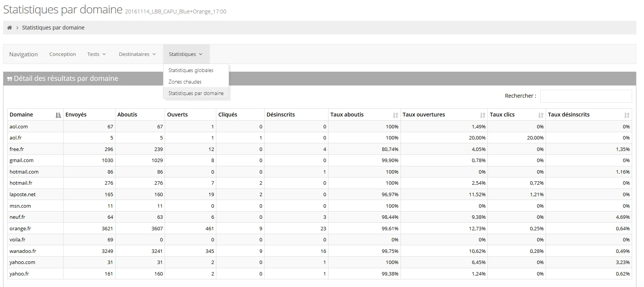Open the Conception navigation link
The image size is (644, 287).
pos(62,54)
